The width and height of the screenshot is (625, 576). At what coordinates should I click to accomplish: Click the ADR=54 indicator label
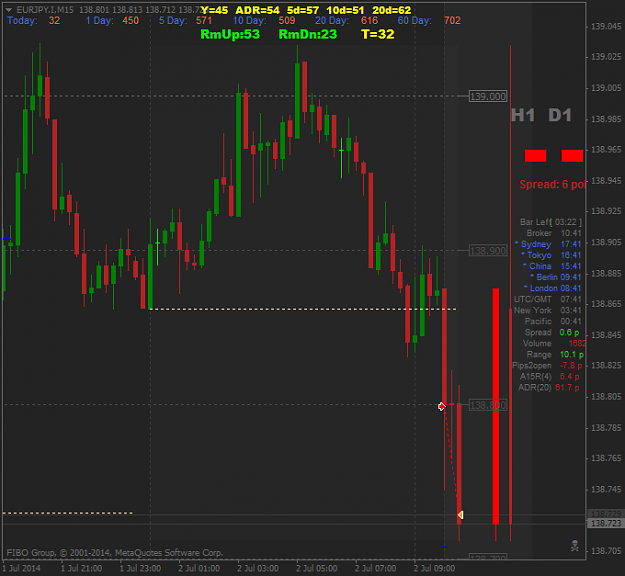[x=257, y=10]
